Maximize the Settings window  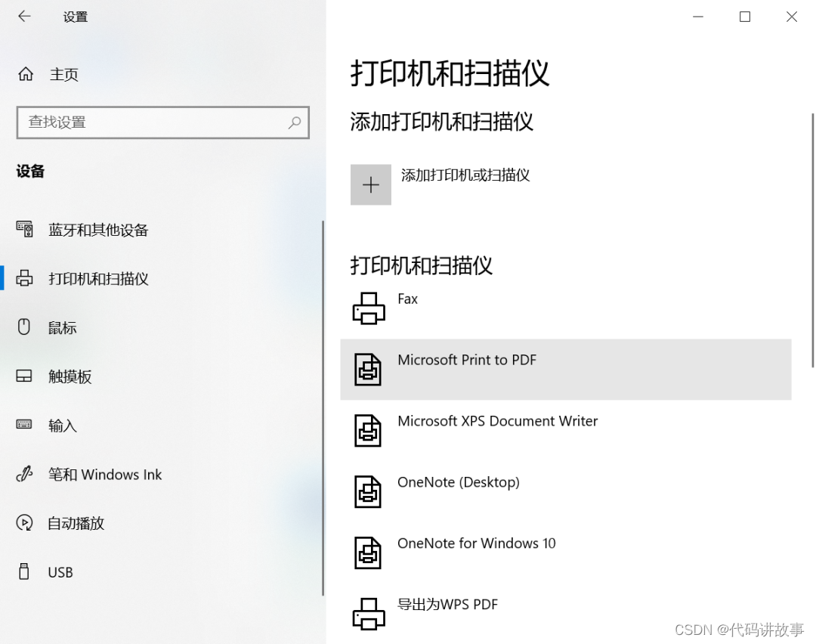pyautogui.click(x=745, y=17)
